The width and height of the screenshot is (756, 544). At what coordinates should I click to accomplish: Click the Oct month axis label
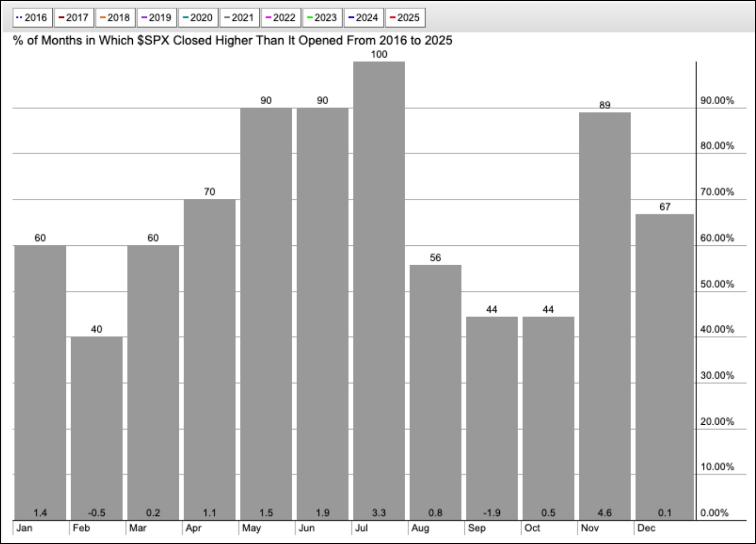tap(532, 528)
